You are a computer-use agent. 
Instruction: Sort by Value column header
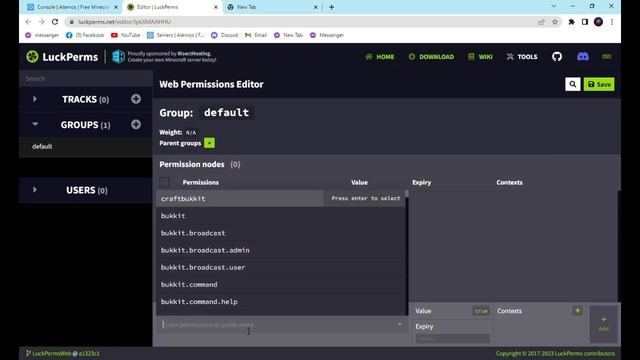(x=359, y=182)
